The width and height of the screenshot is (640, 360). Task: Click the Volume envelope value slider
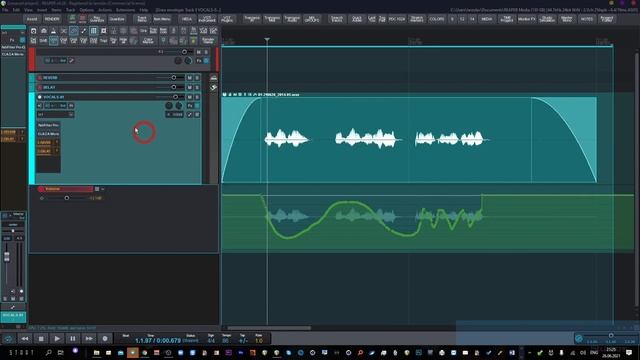pos(66,198)
